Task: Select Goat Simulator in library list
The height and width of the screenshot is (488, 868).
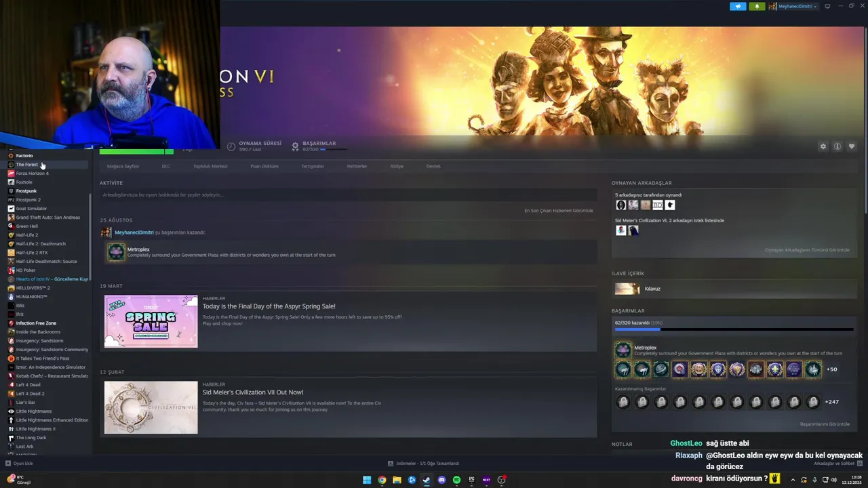Action: [31, 209]
